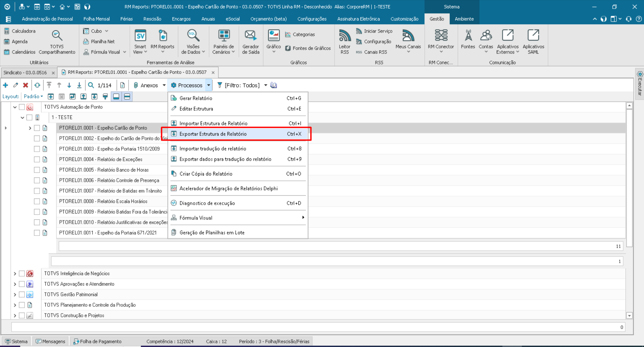Check PTOREL01.0011 Espelho da Portaria 671/2021 box
The height and width of the screenshot is (347, 644).
point(37,233)
